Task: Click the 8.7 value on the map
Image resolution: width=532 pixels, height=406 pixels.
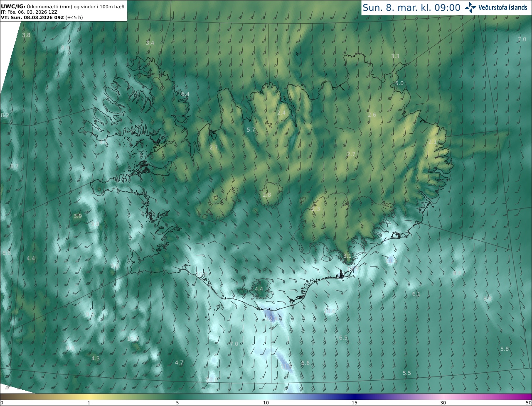Action: 15,166
